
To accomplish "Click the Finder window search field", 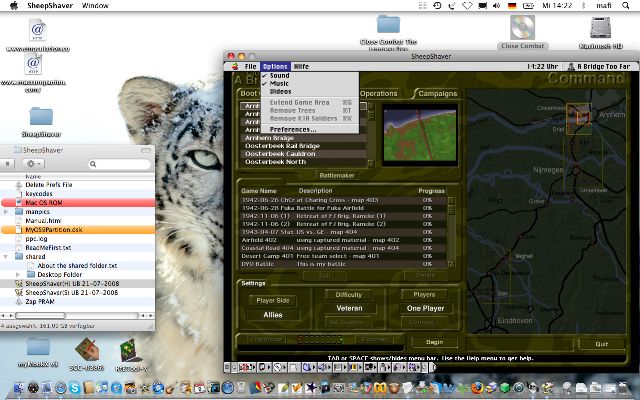I will [120, 164].
